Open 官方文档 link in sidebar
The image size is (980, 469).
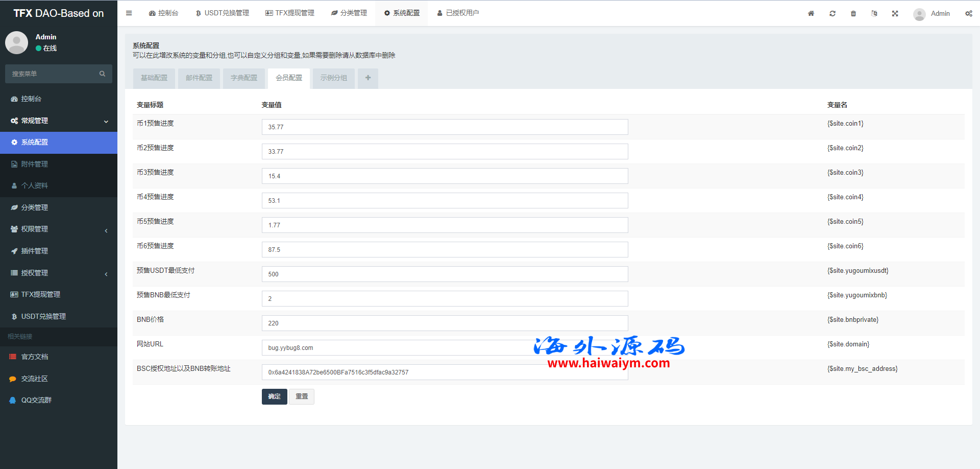click(35, 357)
